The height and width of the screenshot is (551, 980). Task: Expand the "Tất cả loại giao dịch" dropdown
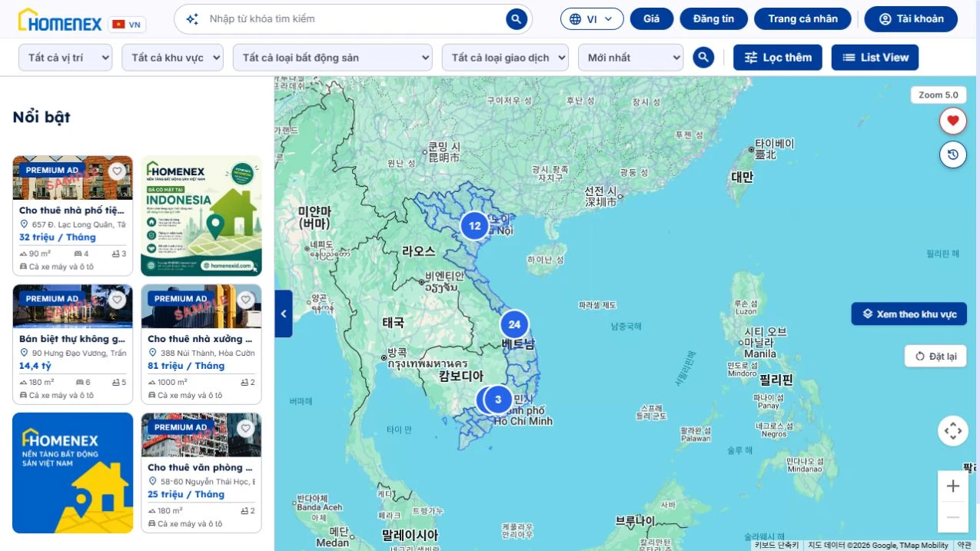(x=505, y=58)
